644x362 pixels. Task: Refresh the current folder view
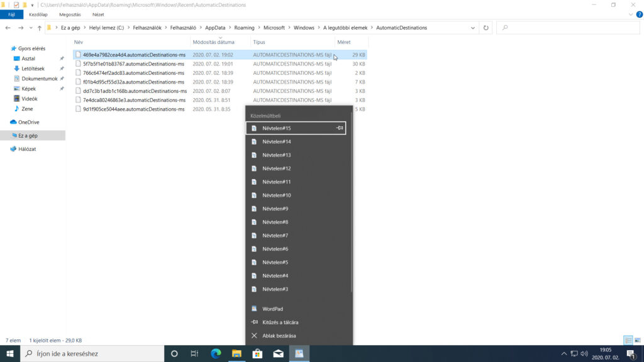click(x=486, y=28)
